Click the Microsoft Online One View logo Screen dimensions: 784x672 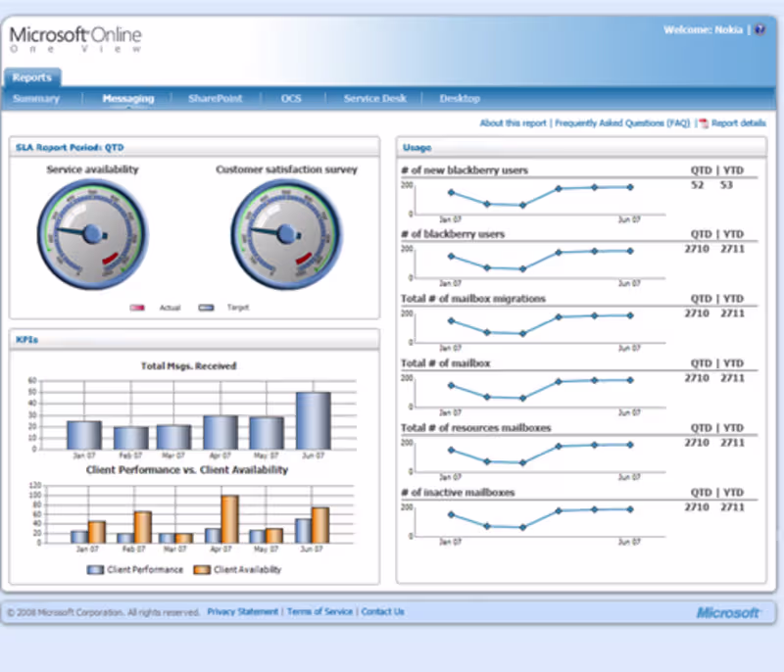click(x=75, y=39)
